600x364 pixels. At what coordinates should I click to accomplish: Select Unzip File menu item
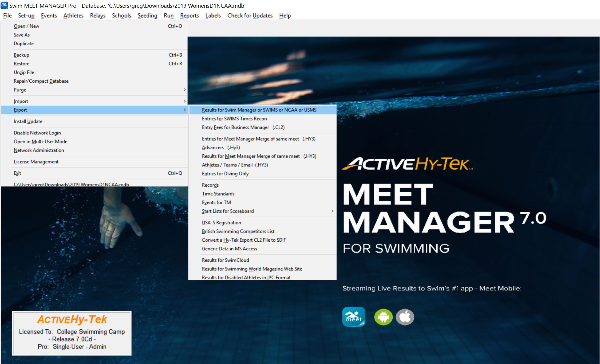click(94, 72)
